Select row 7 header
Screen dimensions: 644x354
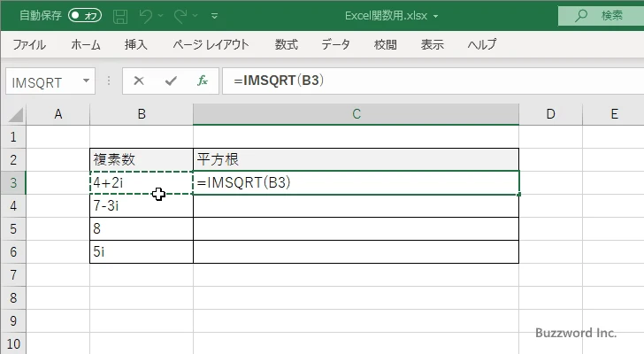click(x=13, y=274)
